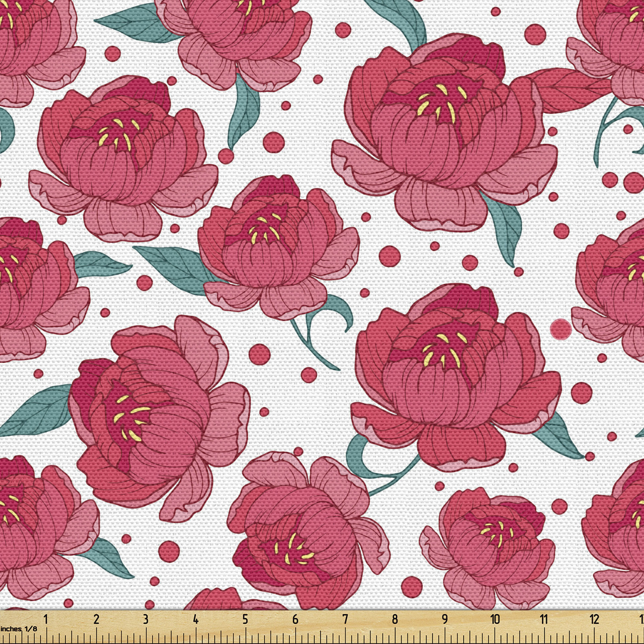Click the number 6 on the ruler
This screenshot has width=644, height=644.
(x=295, y=619)
